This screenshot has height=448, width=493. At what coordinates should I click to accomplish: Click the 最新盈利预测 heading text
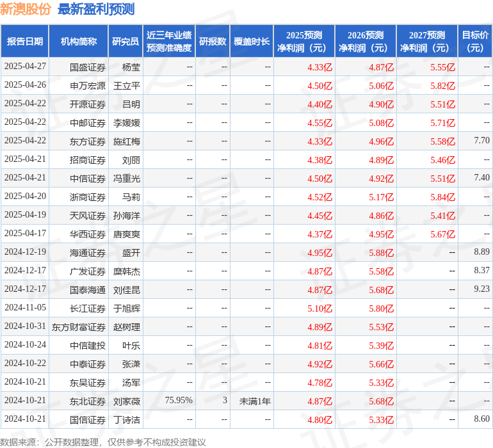click(96, 9)
